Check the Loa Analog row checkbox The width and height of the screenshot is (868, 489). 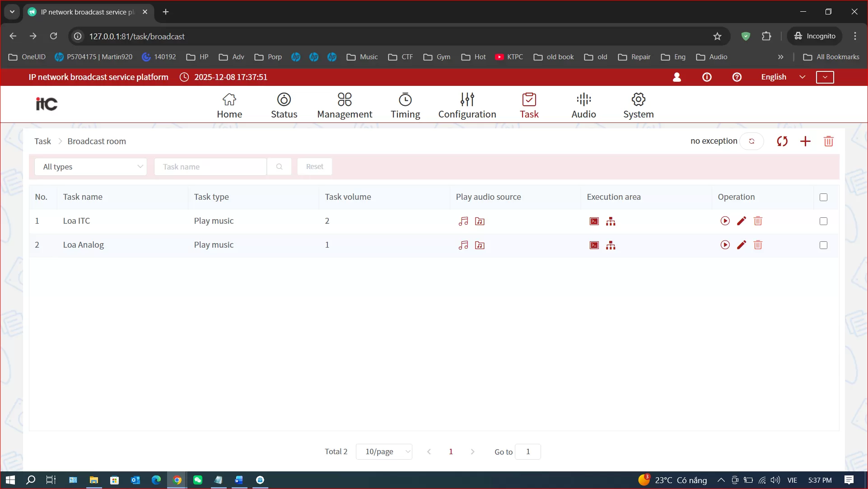(823, 245)
